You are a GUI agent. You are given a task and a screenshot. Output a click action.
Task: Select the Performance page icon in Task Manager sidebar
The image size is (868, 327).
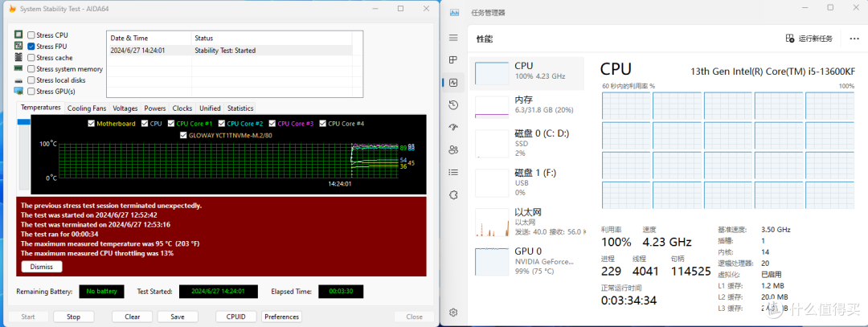pyautogui.click(x=453, y=83)
